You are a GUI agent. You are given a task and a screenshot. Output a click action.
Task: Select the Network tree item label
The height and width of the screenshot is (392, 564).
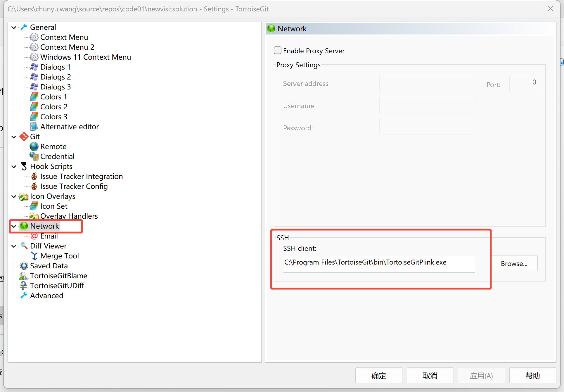click(44, 226)
